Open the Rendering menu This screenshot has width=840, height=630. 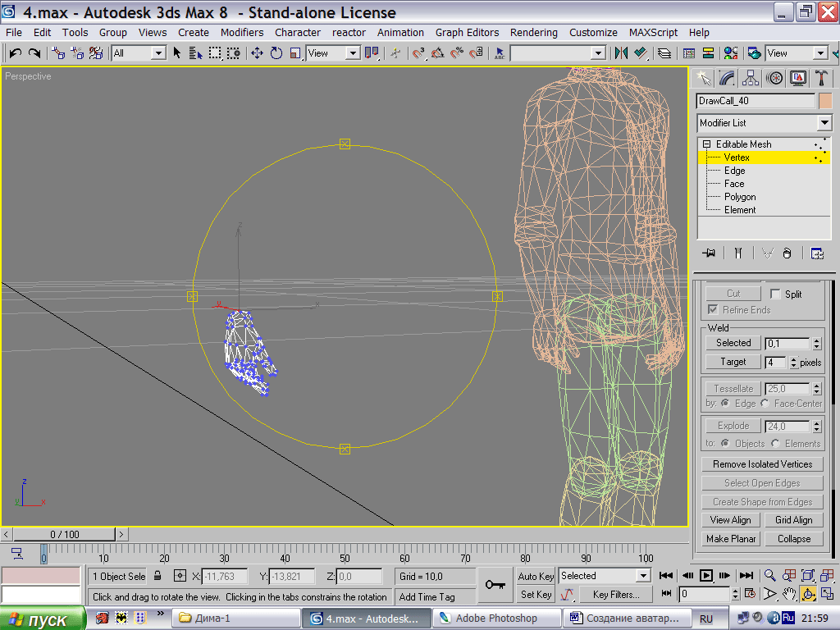tap(533, 32)
